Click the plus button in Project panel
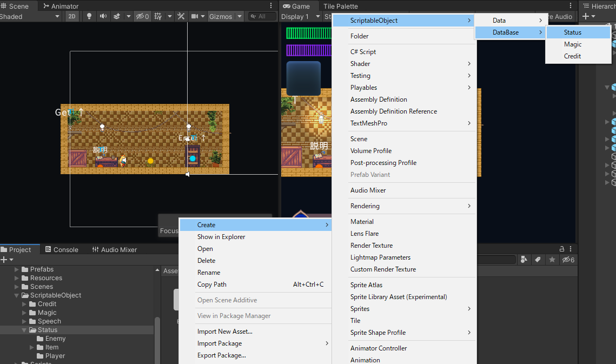The height and width of the screenshot is (364, 616). tap(5, 259)
